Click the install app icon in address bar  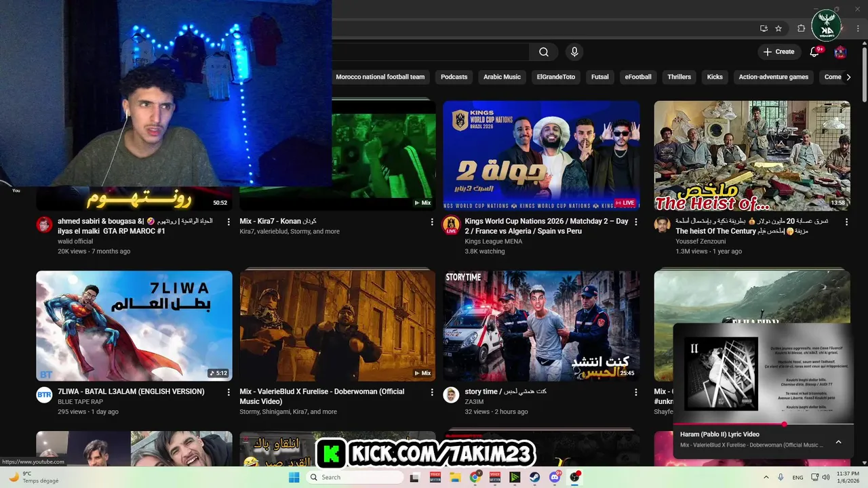(x=764, y=28)
